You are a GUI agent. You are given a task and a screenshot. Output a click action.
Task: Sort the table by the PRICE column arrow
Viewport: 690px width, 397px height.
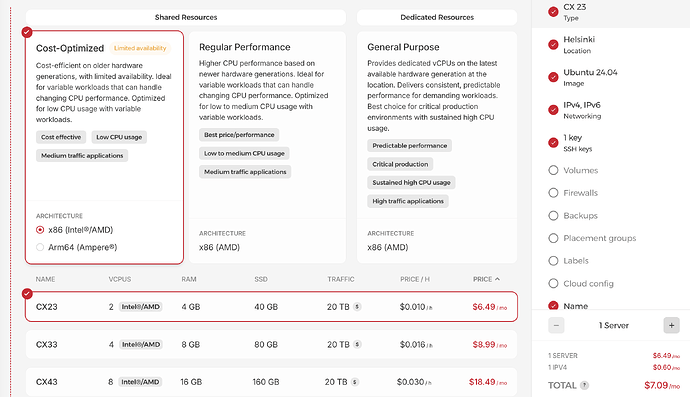point(497,279)
